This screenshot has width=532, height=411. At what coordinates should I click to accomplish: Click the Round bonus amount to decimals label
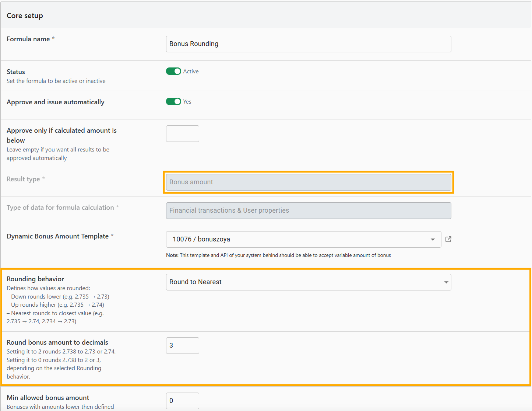coord(57,342)
